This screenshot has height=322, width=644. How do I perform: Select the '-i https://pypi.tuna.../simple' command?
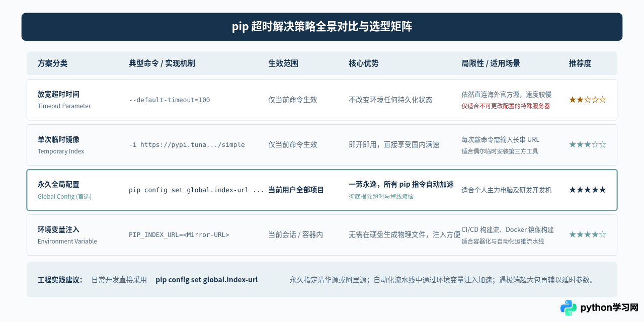[x=187, y=145]
